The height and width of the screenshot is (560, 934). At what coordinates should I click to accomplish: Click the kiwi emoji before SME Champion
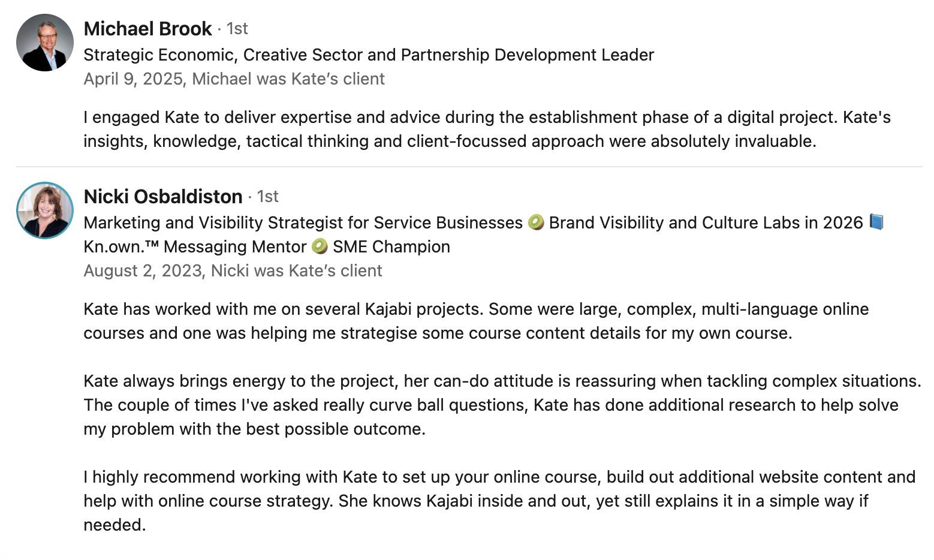coord(320,246)
